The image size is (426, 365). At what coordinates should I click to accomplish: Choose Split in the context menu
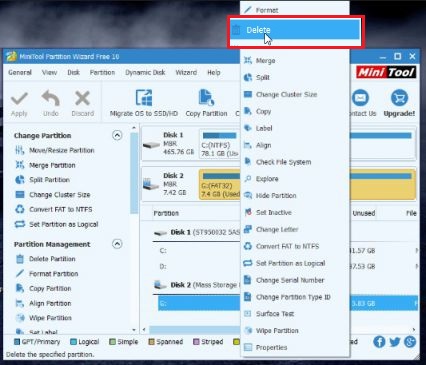point(295,77)
